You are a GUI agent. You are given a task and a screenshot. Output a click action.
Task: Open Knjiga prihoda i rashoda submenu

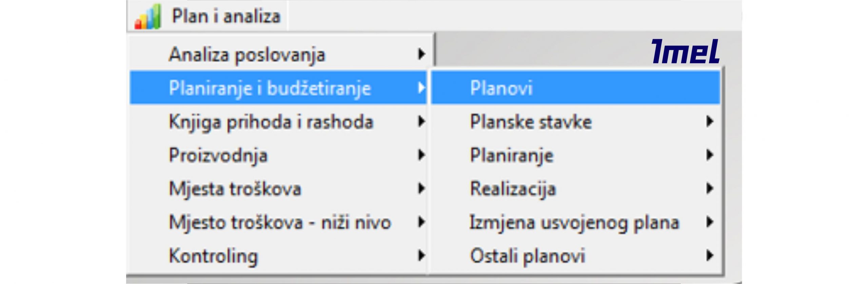(x=271, y=122)
